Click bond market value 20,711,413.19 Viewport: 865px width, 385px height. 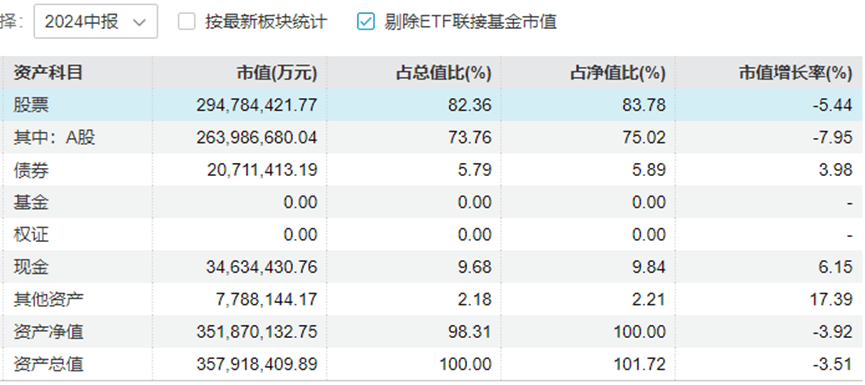click(262, 170)
